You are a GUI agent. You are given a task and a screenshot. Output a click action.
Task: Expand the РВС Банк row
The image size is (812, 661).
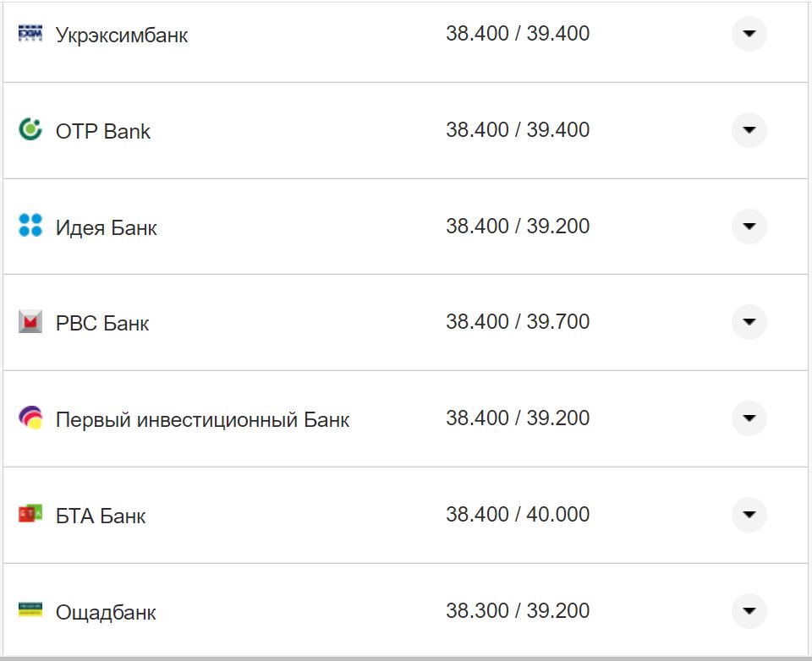click(x=749, y=322)
